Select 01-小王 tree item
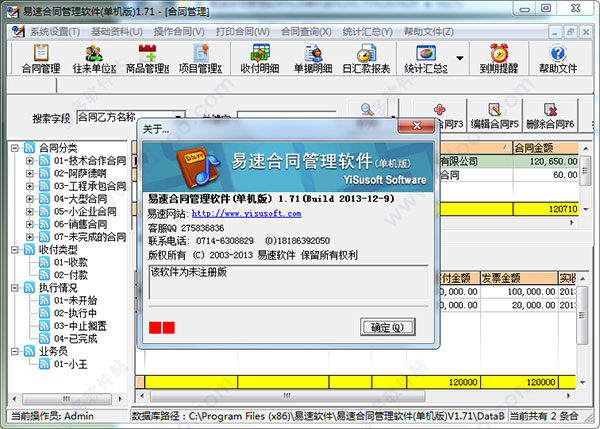600x429 pixels. (x=71, y=364)
